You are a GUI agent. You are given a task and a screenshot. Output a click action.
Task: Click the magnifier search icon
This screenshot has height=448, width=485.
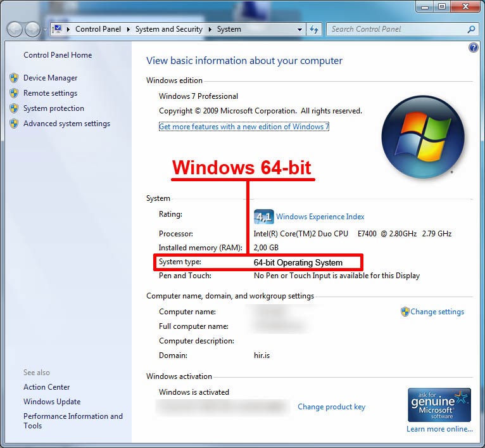click(x=471, y=29)
